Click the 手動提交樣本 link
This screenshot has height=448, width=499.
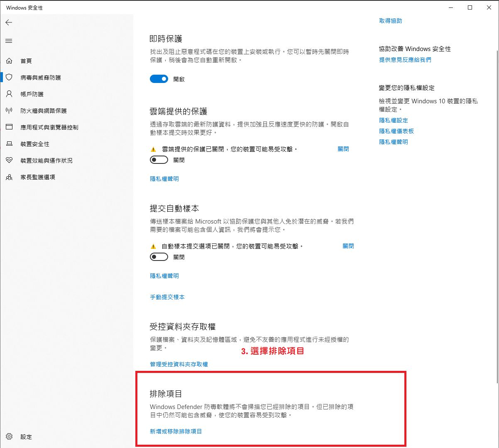click(x=167, y=297)
